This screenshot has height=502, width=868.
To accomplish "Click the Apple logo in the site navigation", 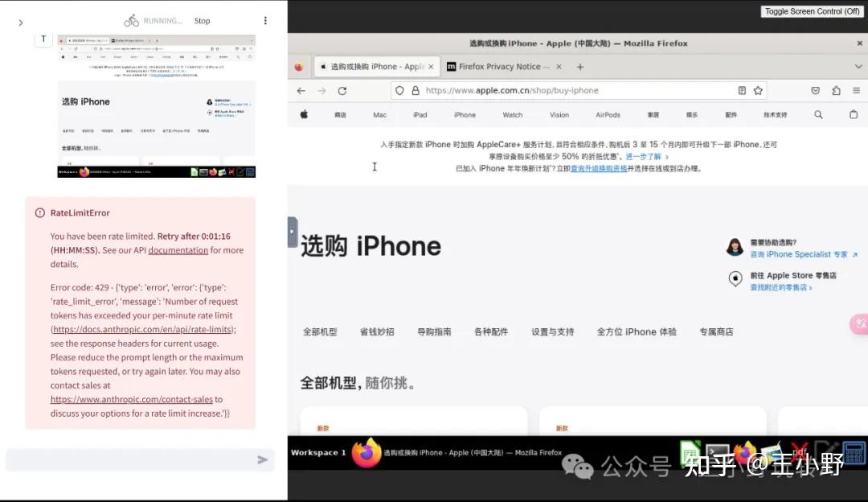I will coord(304,115).
